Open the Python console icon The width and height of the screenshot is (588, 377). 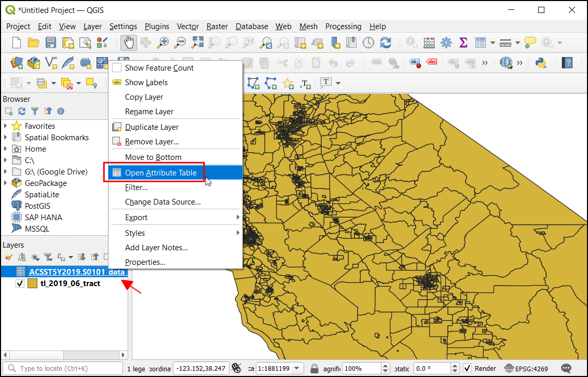[x=541, y=63]
